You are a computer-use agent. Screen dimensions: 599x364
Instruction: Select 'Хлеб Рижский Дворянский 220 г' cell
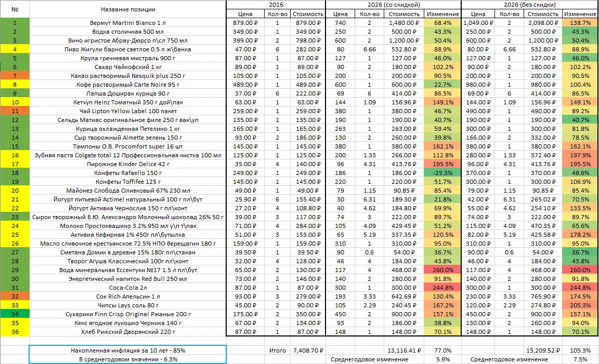tap(127, 332)
